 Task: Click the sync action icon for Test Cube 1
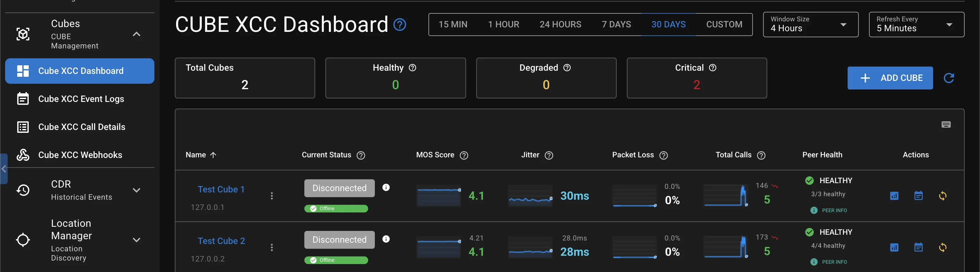click(x=942, y=196)
